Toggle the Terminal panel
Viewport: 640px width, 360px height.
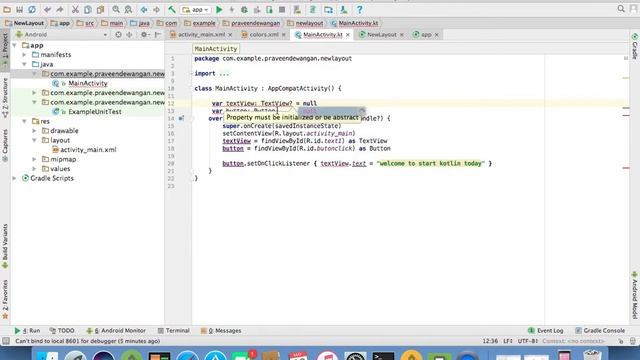click(173, 331)
